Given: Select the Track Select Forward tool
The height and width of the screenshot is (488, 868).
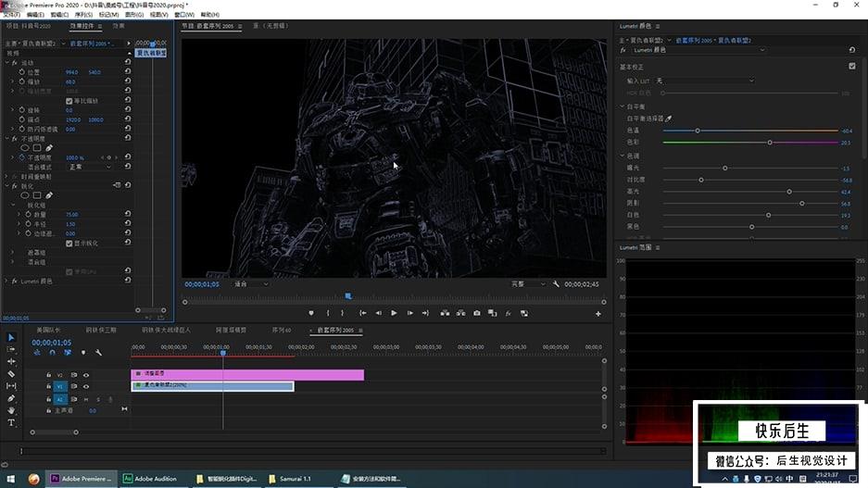Looking at the screenshot, I should (11, 350).
